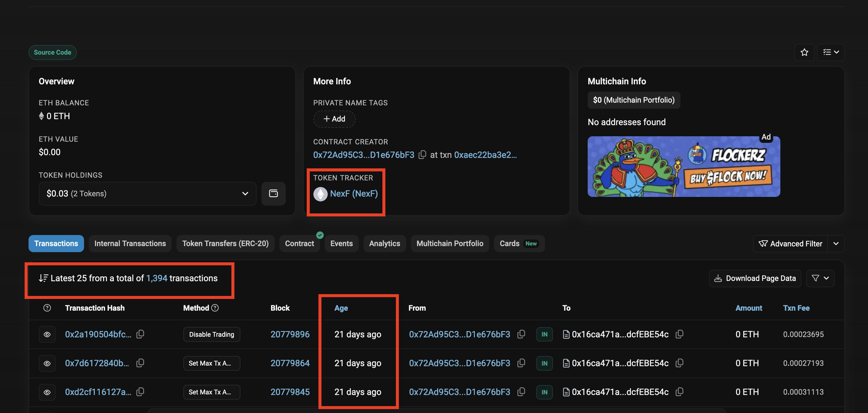
Task: Click the Advanced Filter button
Action: [x=790, y=243]
